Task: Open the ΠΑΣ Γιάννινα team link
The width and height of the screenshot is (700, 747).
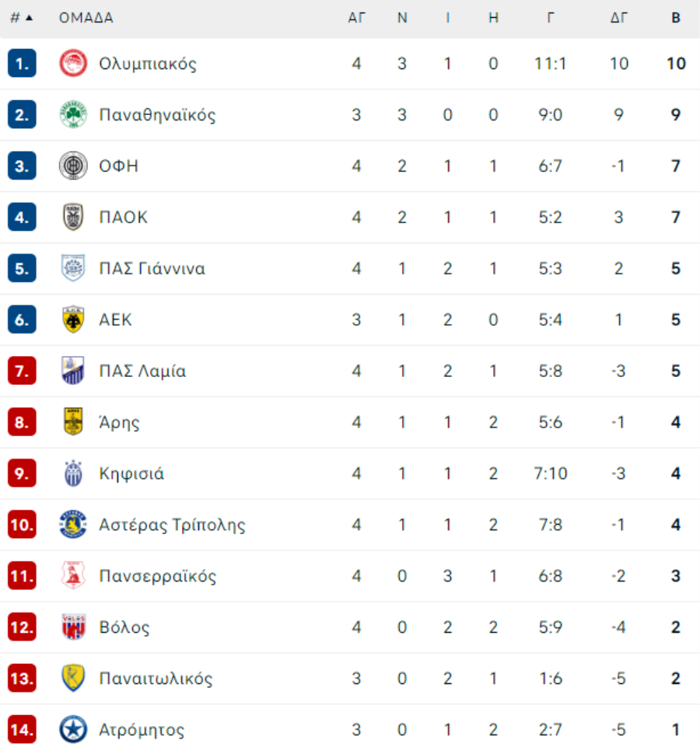Action: [x=152, y=268]
